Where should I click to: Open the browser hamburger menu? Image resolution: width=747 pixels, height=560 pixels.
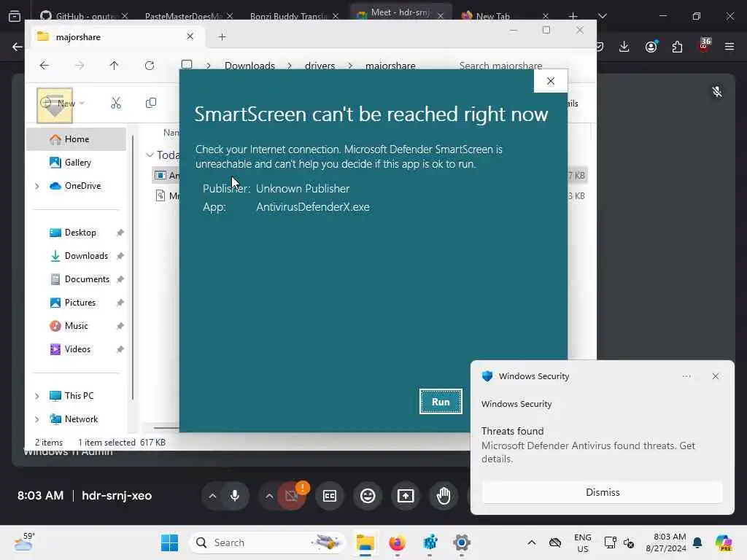coord(729,46)
